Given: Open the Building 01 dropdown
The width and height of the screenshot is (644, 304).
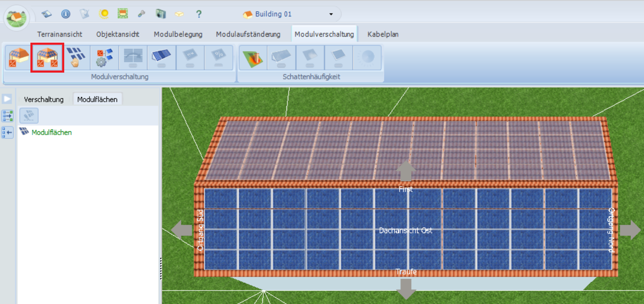Looking at the screenshot, I should tap(330, 14).
